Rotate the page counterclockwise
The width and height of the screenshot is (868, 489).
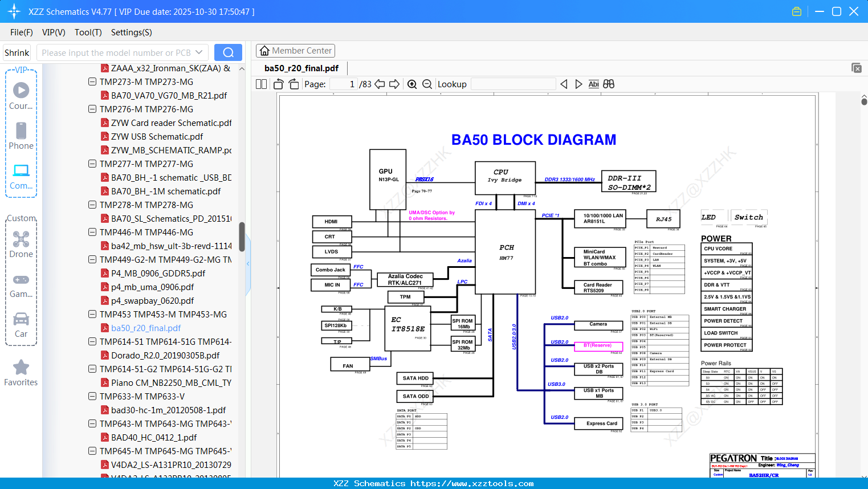pos(279,84)
